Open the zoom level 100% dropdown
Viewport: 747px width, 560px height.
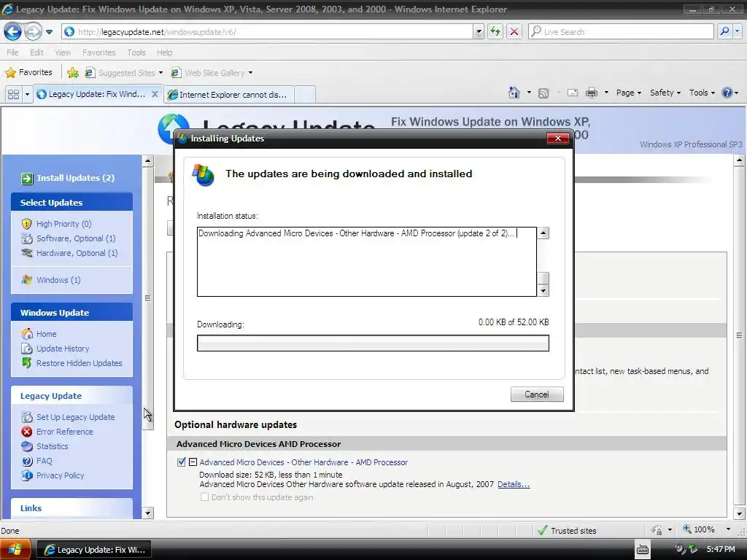728,529
